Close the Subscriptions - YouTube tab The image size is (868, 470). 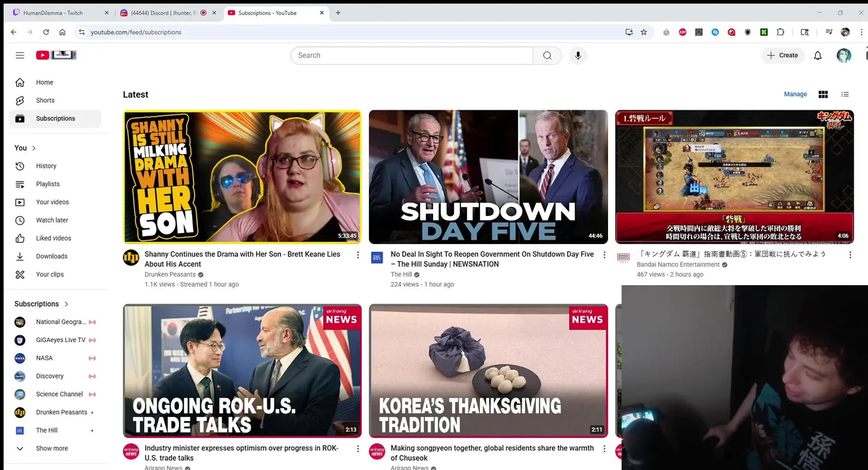point(321,13)
